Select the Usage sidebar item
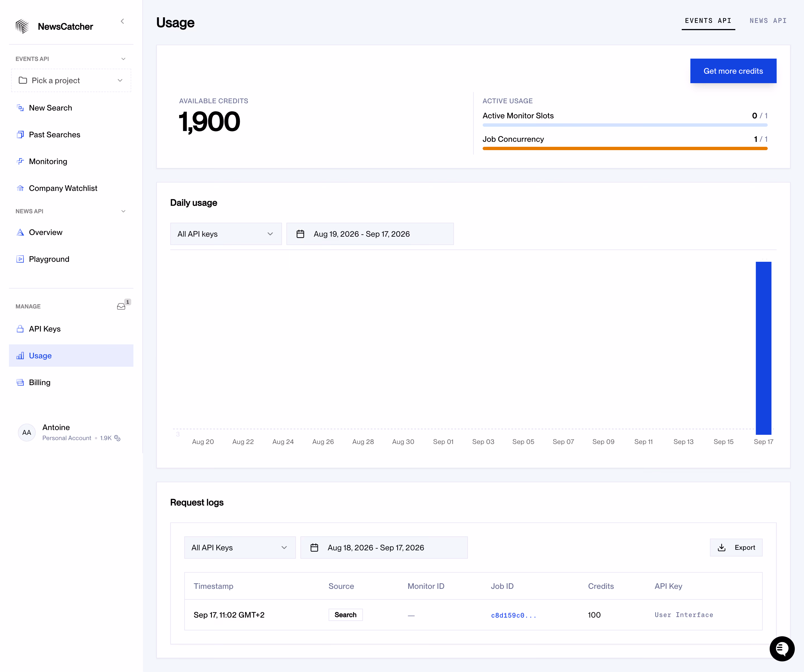 point(71,356)
